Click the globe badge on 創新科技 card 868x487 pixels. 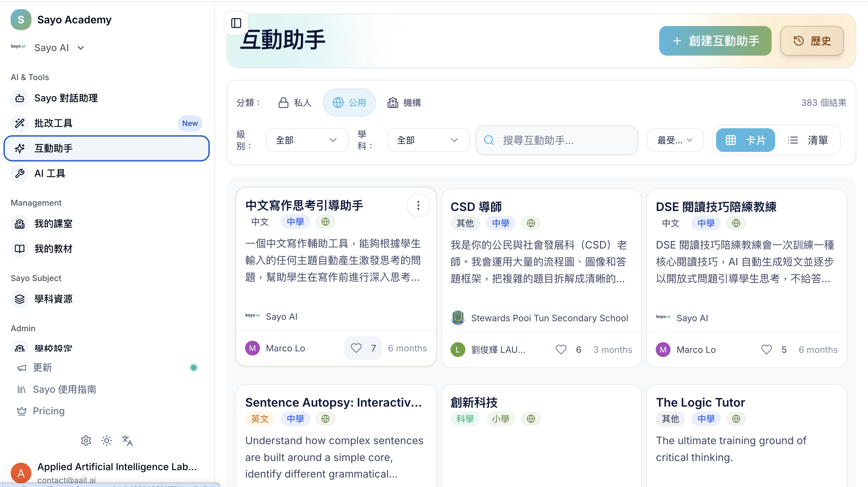(531, 419)
